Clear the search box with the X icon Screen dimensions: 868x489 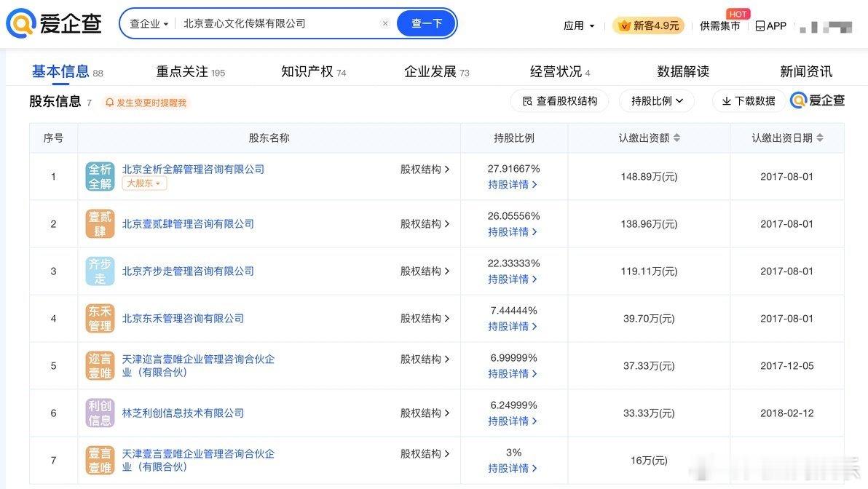point(385,23)
